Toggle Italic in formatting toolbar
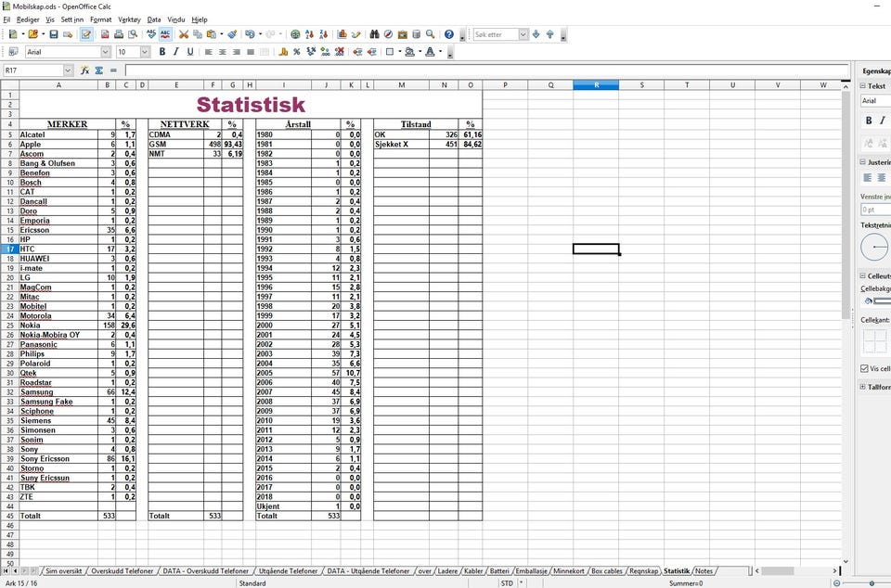 [175, 52]
